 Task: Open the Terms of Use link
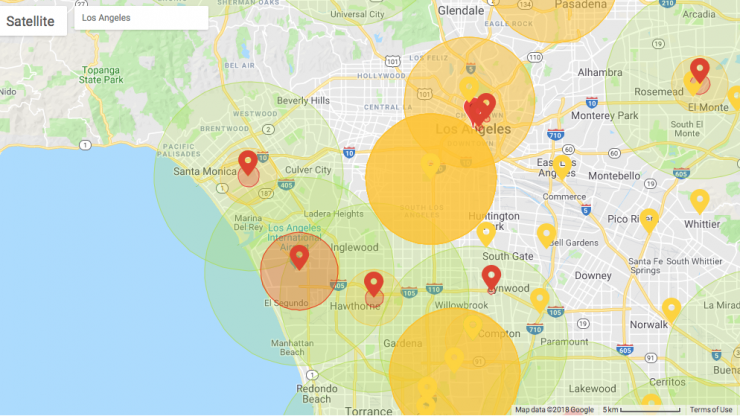[710, 409]
